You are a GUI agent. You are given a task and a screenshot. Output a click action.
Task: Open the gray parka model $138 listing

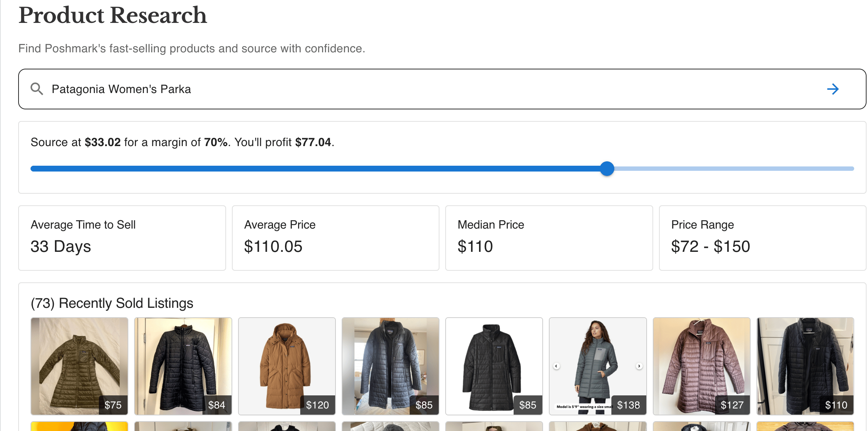[598, 366]
